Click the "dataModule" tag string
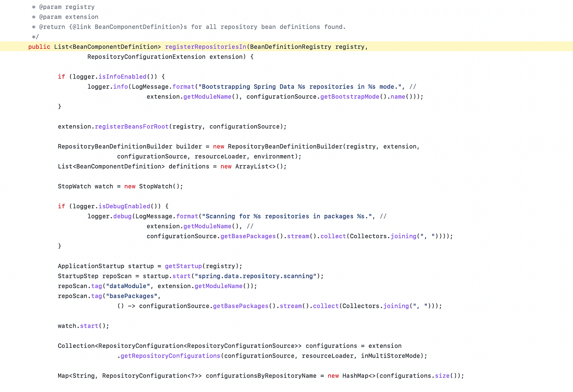Screen dimensions: 573x392 pos(128,286)
